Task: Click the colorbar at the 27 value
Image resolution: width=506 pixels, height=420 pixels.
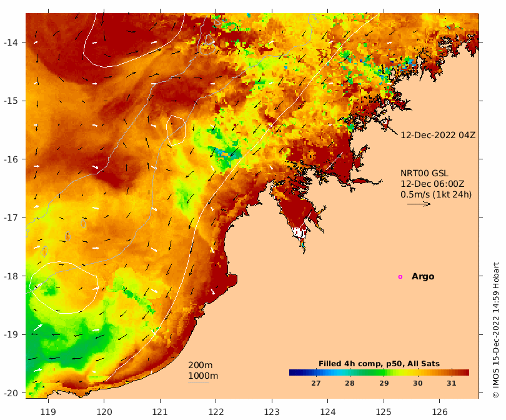Action: 316,372
